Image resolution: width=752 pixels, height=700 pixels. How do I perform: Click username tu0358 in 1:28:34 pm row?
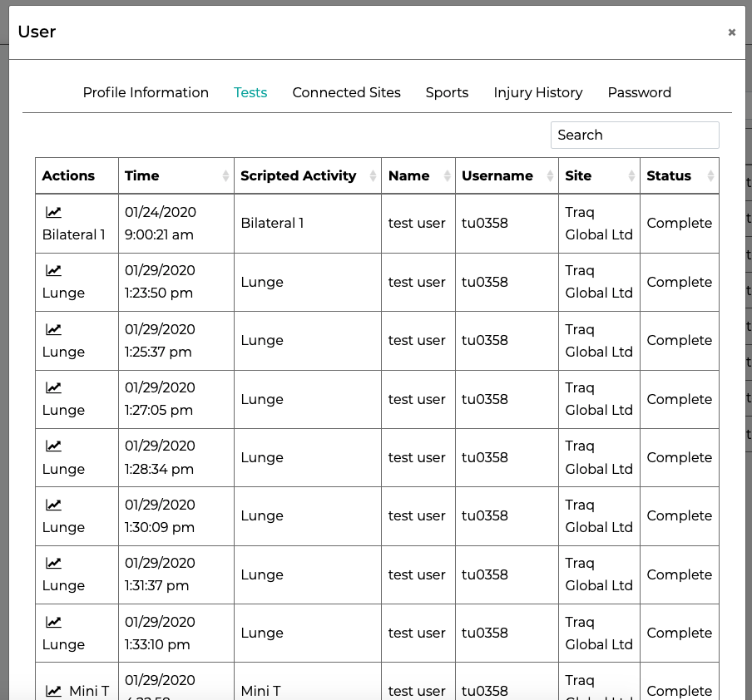point(484,458)
